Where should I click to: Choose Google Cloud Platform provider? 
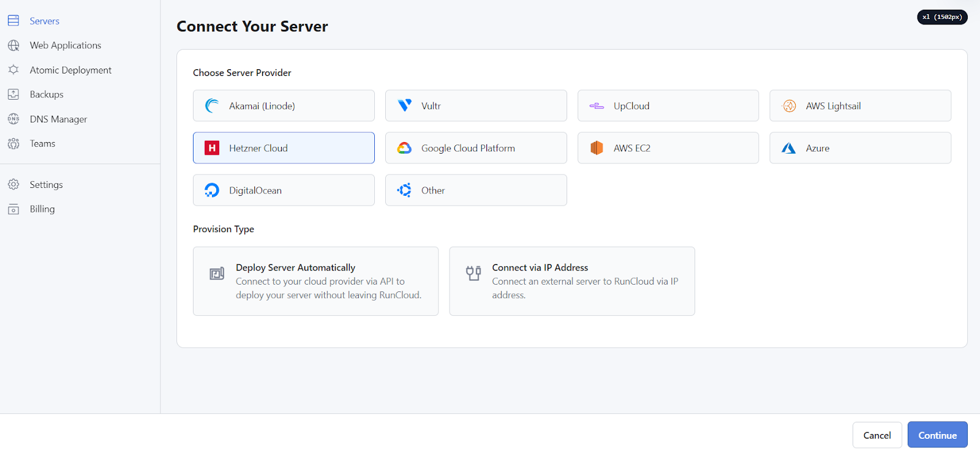point(476,148)
